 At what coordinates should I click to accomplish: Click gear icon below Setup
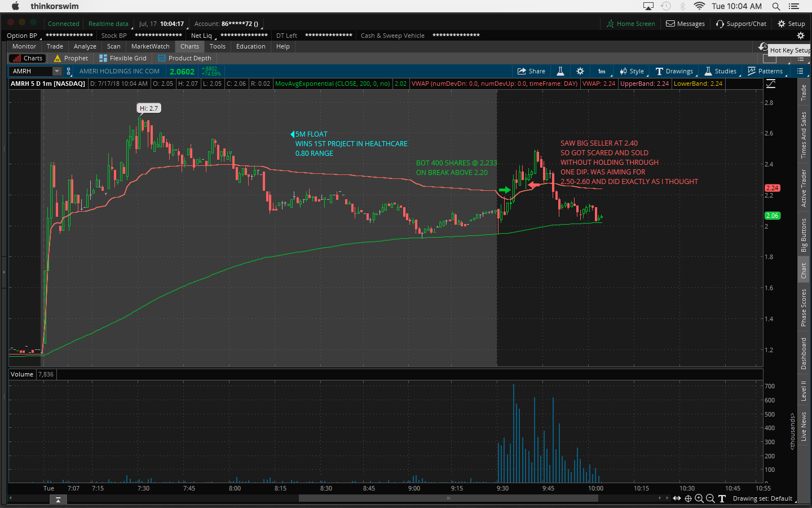point(800,36)
